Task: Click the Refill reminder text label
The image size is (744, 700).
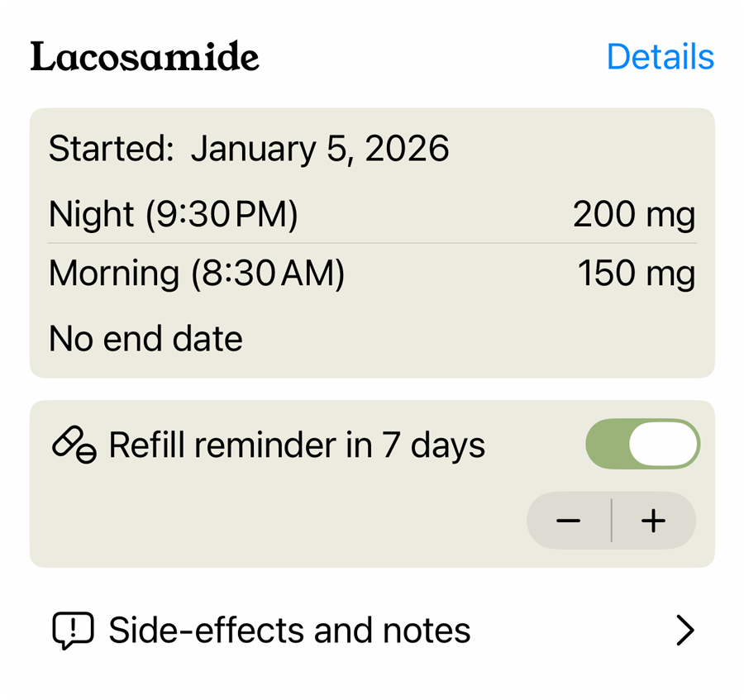Action: (x=227, y=445)
